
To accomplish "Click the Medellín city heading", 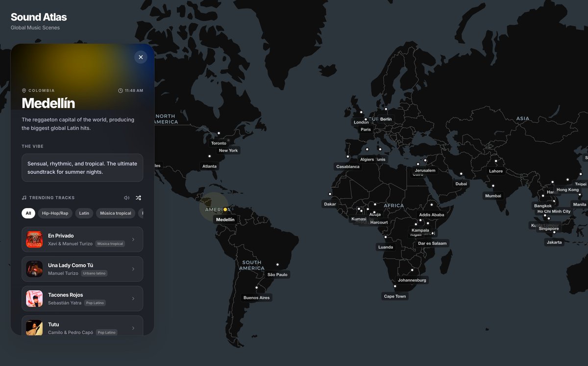I will pyautogui.click(x=48, y=103).
